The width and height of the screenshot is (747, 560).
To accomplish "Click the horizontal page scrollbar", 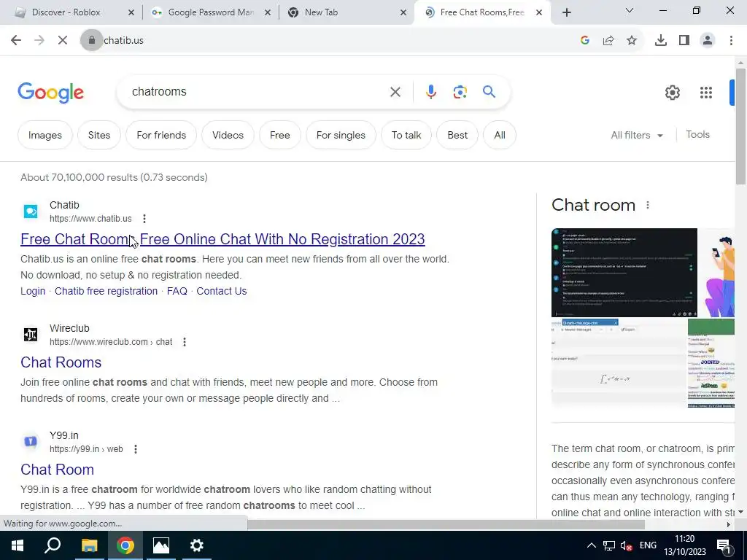I will tap(446, 524).
